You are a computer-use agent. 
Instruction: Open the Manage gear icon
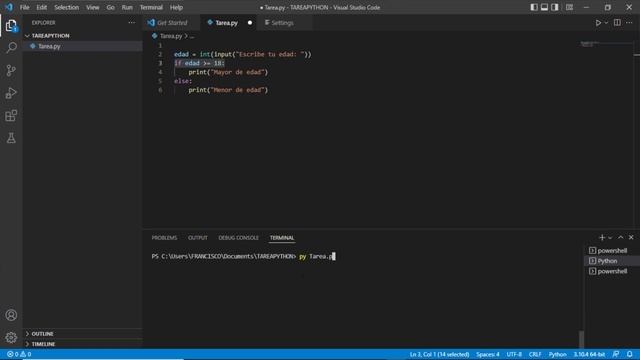tap(11, 338)
